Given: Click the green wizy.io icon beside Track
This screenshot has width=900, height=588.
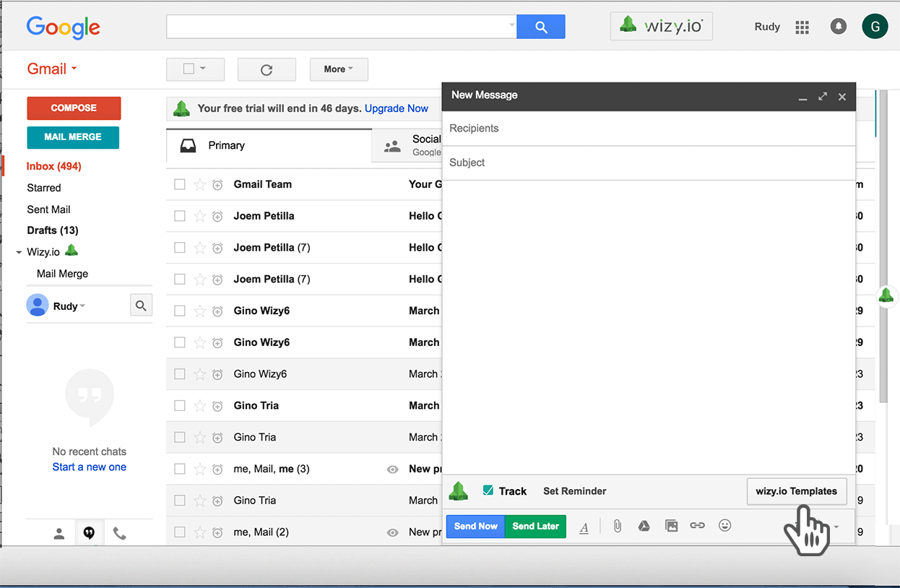Looking at the screenshot, I should [459, 491].
